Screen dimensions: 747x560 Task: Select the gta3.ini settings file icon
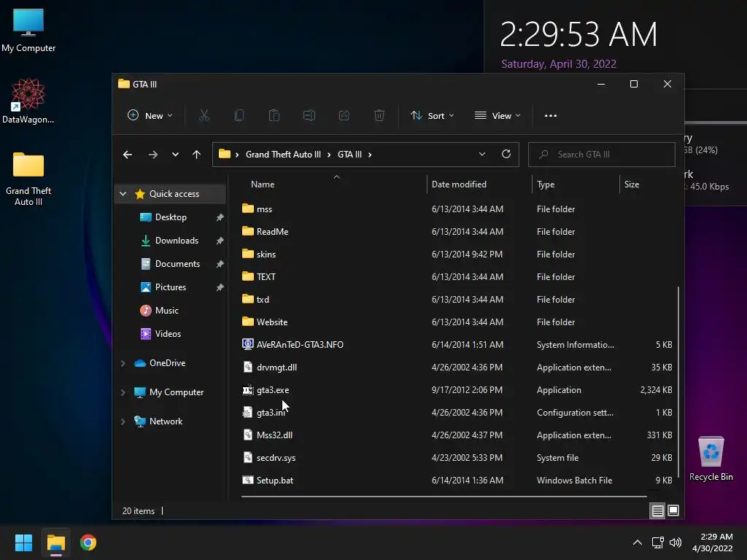(x=248, y=413)
